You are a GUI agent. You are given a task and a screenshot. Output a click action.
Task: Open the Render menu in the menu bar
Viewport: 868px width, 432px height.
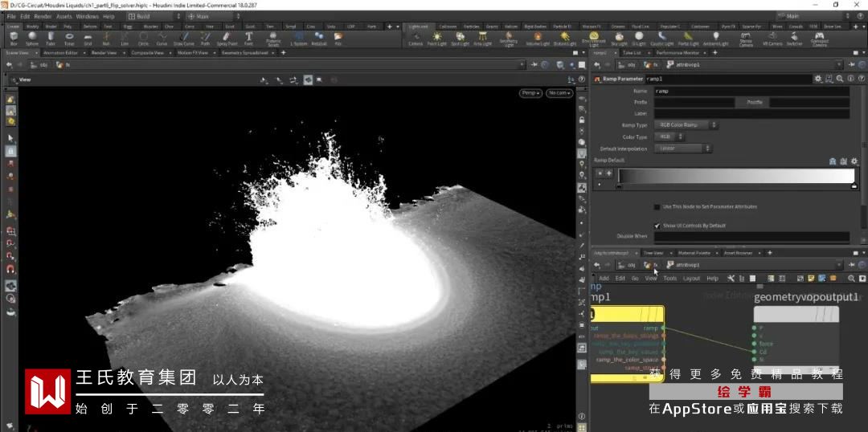[x=43, y=16]
